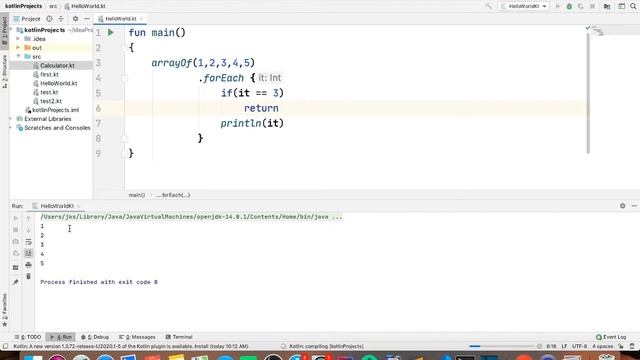The width and height of the screenshot is (640, 360).
Task: Click the 4 spaces indent setting
Action: tap(602, 347)
